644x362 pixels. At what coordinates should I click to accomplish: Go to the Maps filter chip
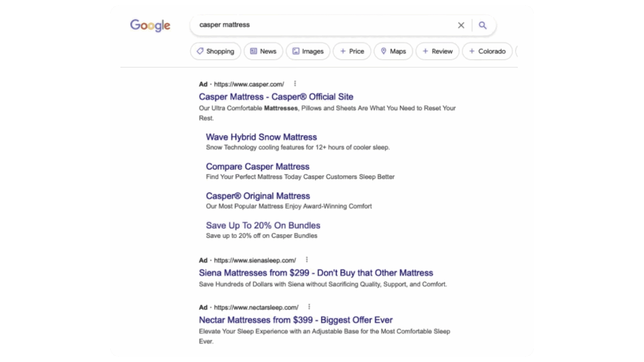click(393, 51)
